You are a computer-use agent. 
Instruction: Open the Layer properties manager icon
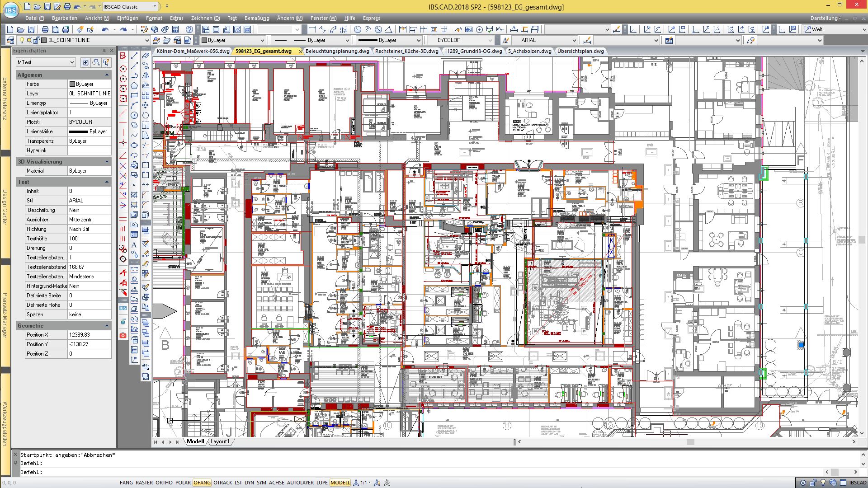(x=11, y=40)
